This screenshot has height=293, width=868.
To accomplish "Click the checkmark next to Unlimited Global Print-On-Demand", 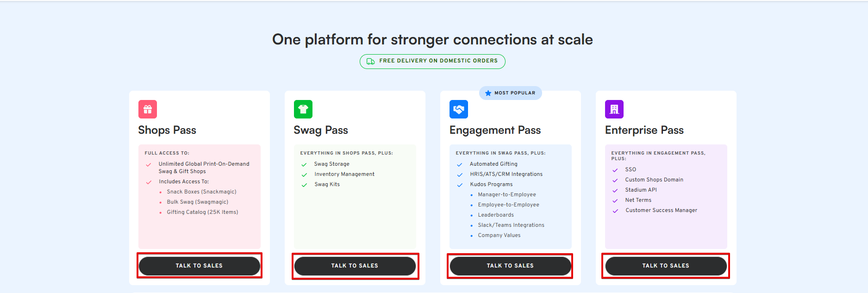I will [149, 165].
